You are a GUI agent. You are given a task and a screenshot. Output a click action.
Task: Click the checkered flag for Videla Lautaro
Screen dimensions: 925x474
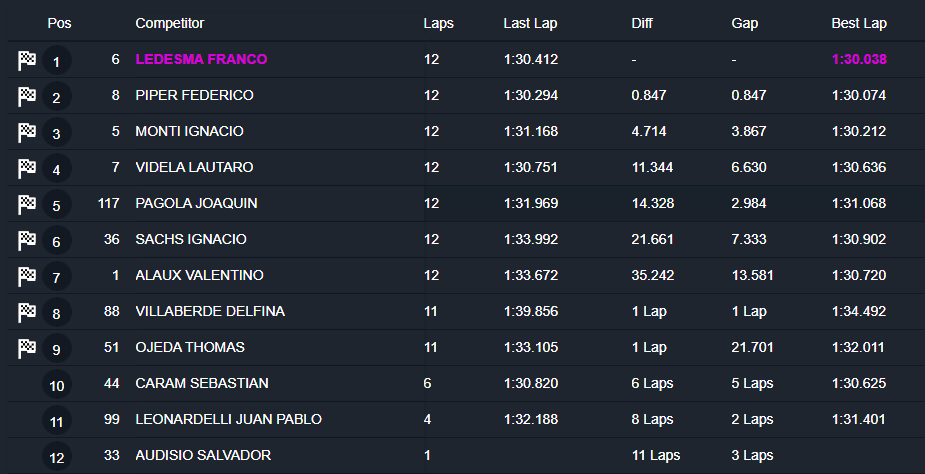click(x=27, y=168)
